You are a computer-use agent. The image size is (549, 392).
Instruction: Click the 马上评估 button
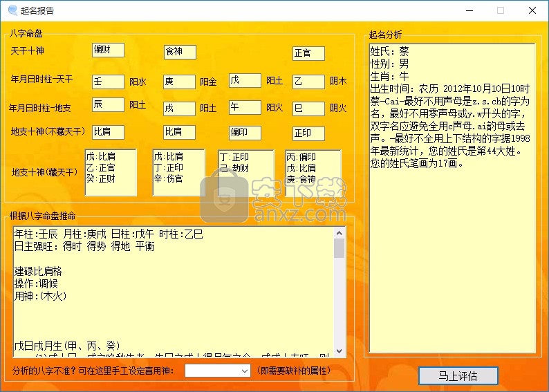[458, 376]
